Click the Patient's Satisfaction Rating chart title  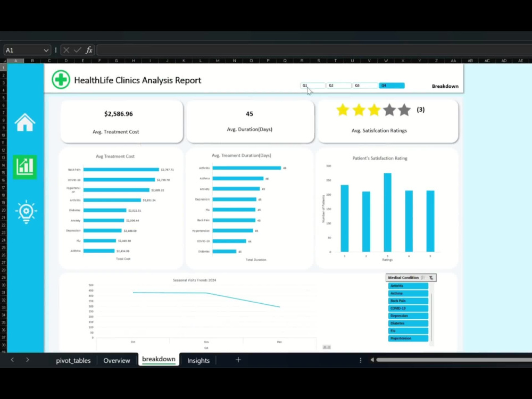380,158
